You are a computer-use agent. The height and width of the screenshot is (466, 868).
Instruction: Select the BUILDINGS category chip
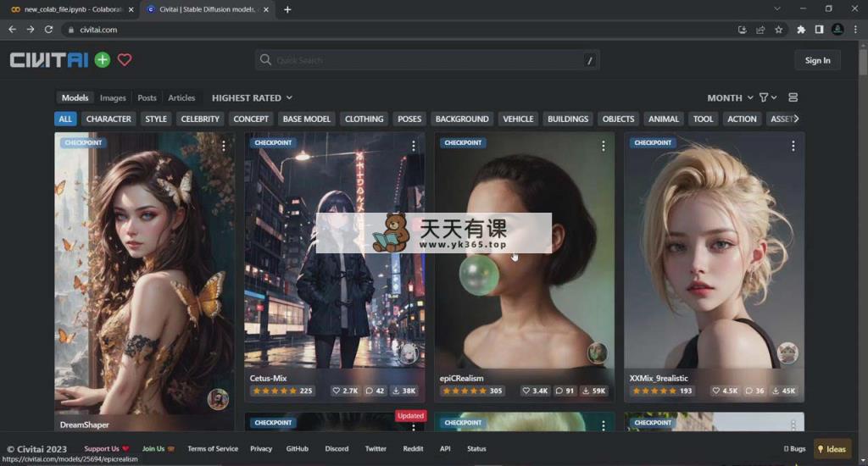(x=568, y=119)
